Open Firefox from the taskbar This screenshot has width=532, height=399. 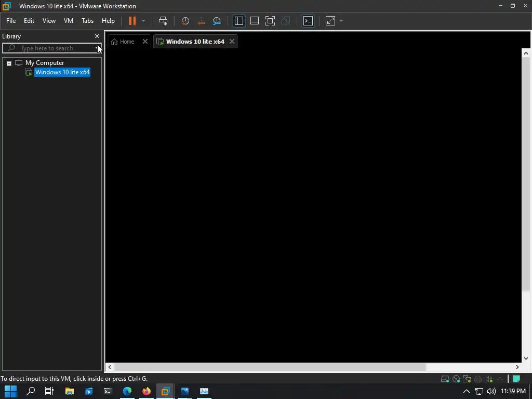pyautogui.click(x=146, y=391)
